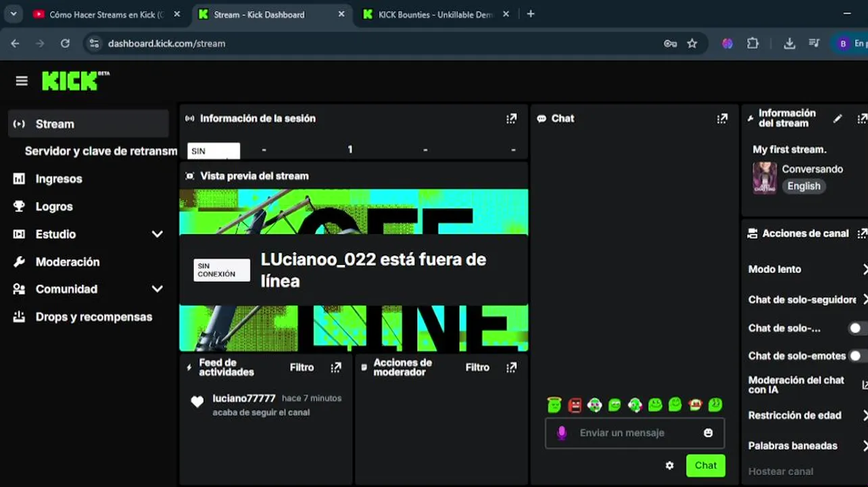Image resolution: width=868 pixels, height=487 pixels.
Task: Open Servidor y clave de retransmisión
Action: tap(101, 151)
